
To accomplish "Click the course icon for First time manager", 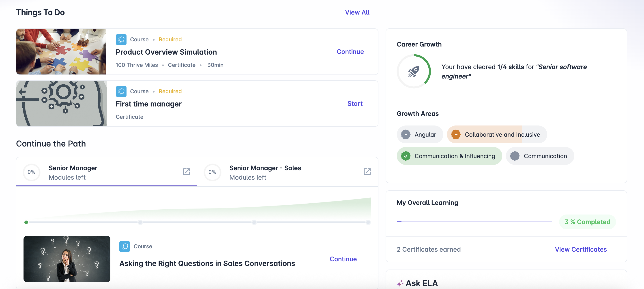I will [121, 91].
